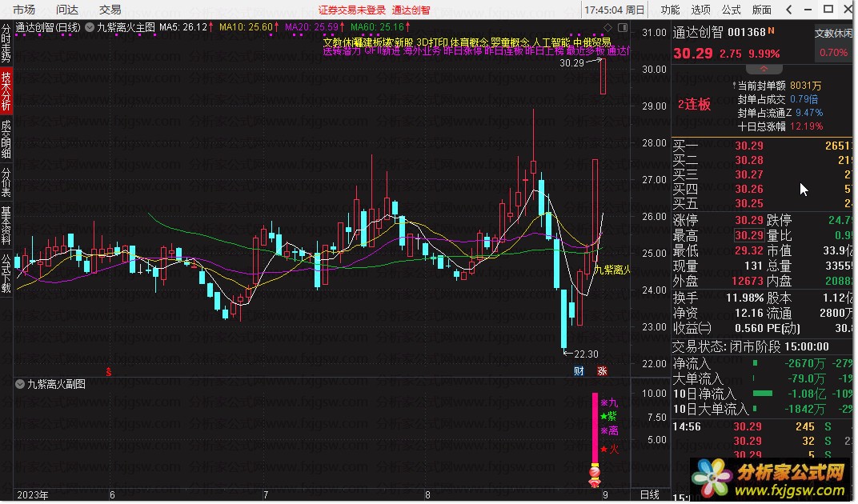Open the 公式 menu
The height and width of the screenshot is (504, 858).
(x=731, y=10)
